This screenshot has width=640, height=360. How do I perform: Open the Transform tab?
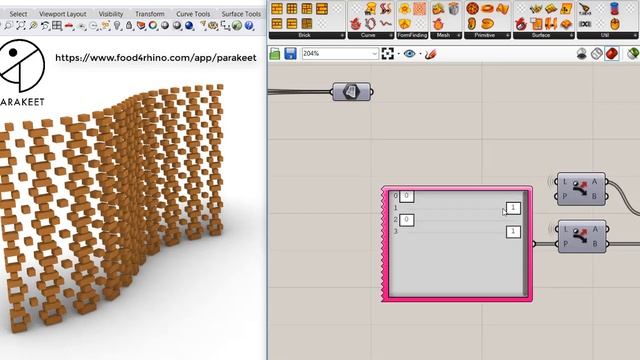point(150,14)
